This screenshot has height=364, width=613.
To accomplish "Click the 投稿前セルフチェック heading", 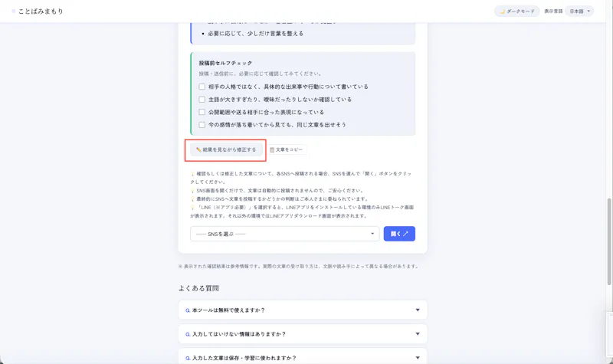I will tap(225, 63).
